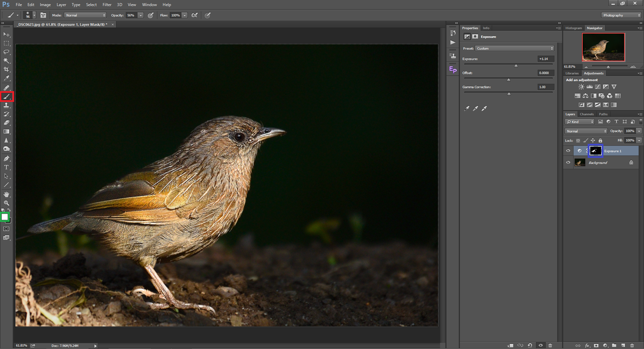This screenshot has width=644, height=349.
Task: Open the layer blend mode dropdown
Action: coord(586,131)
